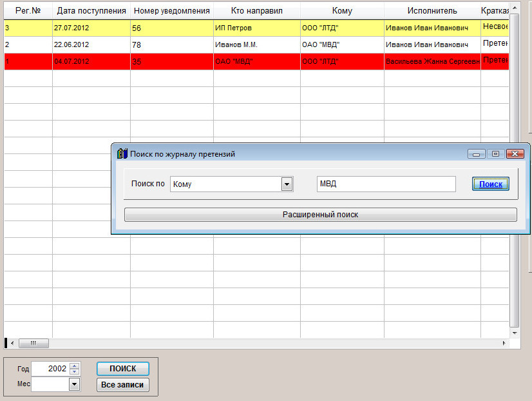Click notification number 56 cell

(x=172, y=28)
